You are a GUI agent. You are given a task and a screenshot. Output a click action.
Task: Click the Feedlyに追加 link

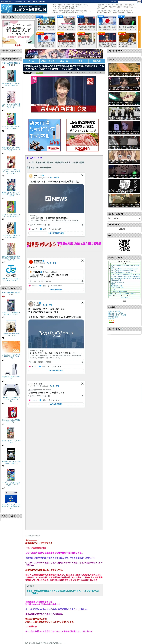tap(113, 317)
